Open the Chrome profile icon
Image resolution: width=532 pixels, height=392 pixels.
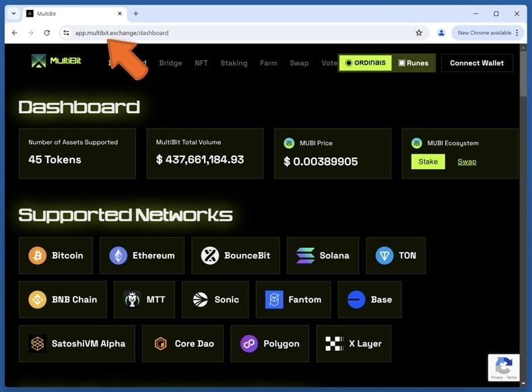tap(441, 32)
